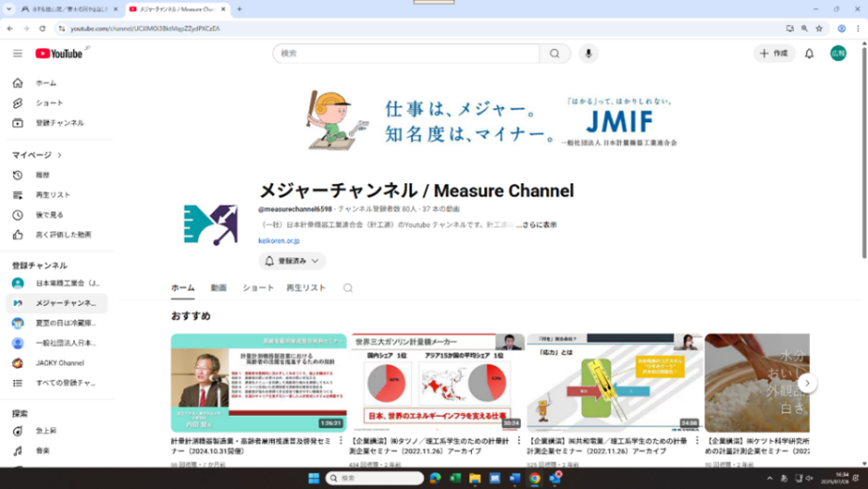Open Chrome profile icon in toolbar
Viewport: 868px width, 489px height.
(841, 29)
